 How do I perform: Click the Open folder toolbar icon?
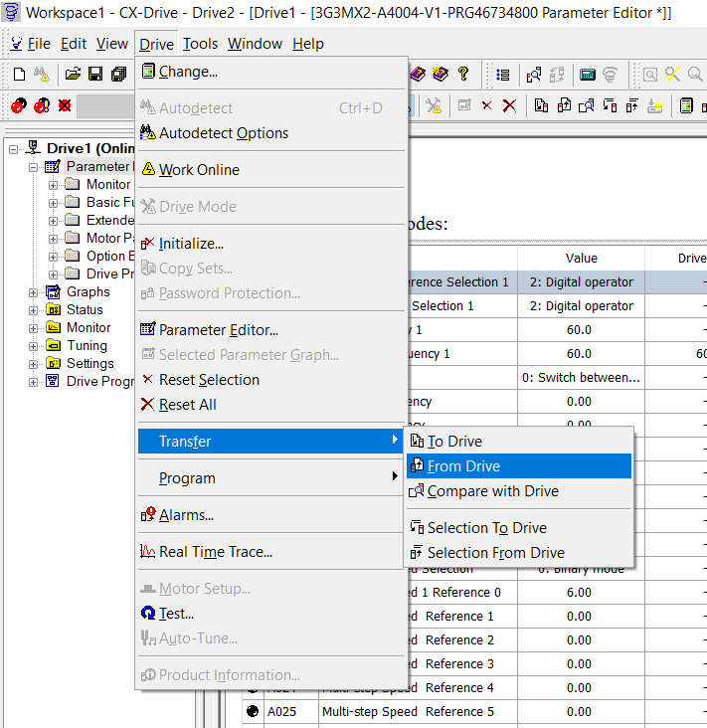point(73,75)
